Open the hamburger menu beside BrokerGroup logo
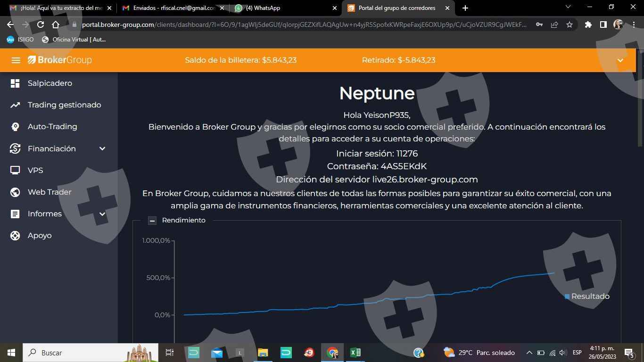644x362 pixels. (x=16, y=60)
